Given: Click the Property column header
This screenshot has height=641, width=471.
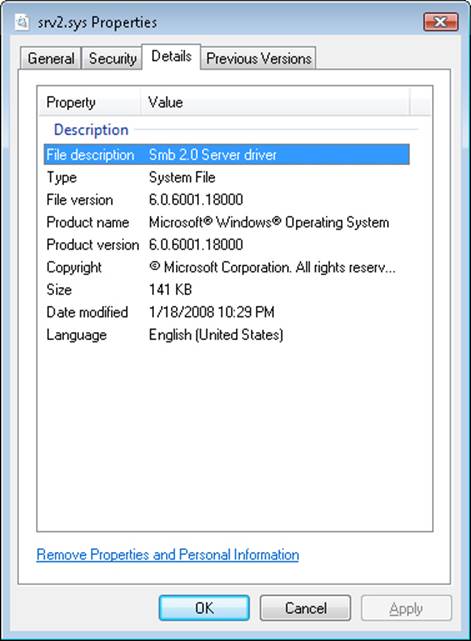Looking at the screenshot, I should pos(90,102).
